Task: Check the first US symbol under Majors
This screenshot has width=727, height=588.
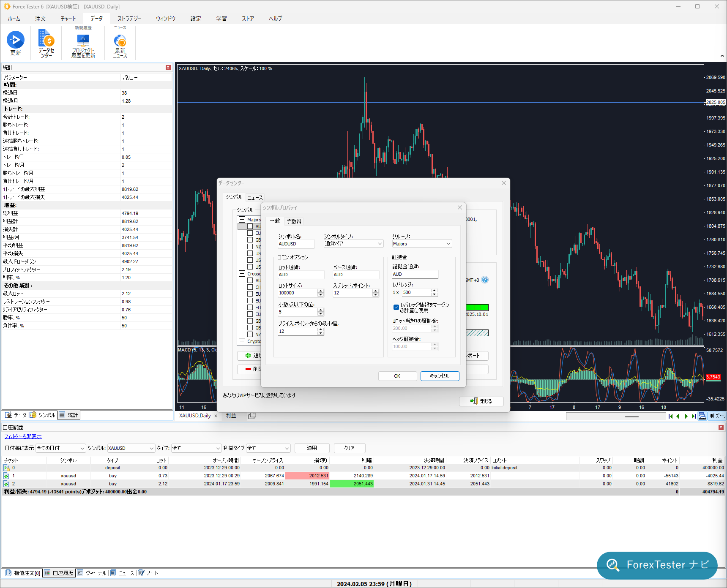Action: (250, 253)
